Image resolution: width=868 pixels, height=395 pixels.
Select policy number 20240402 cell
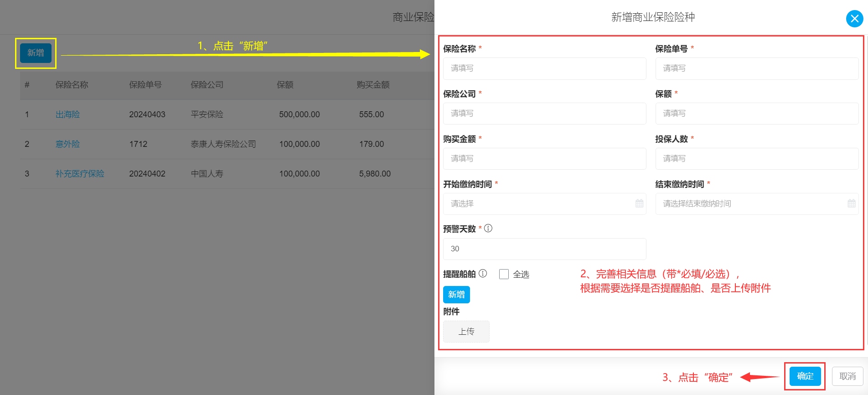pos(147,174)
